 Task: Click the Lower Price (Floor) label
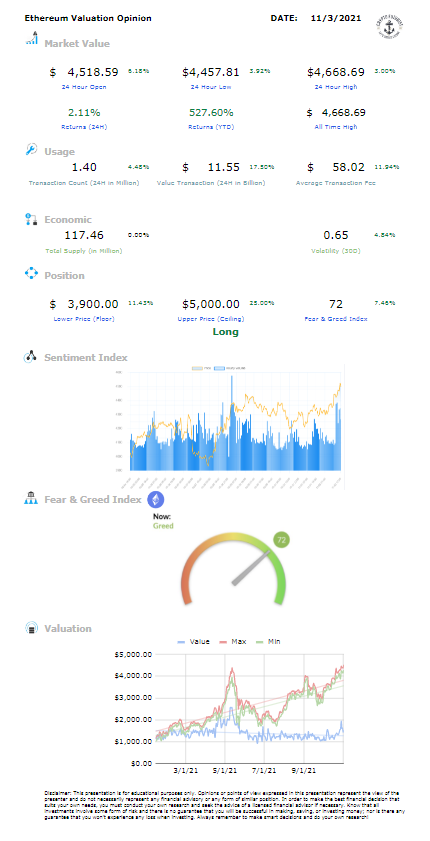click(84, 319)
